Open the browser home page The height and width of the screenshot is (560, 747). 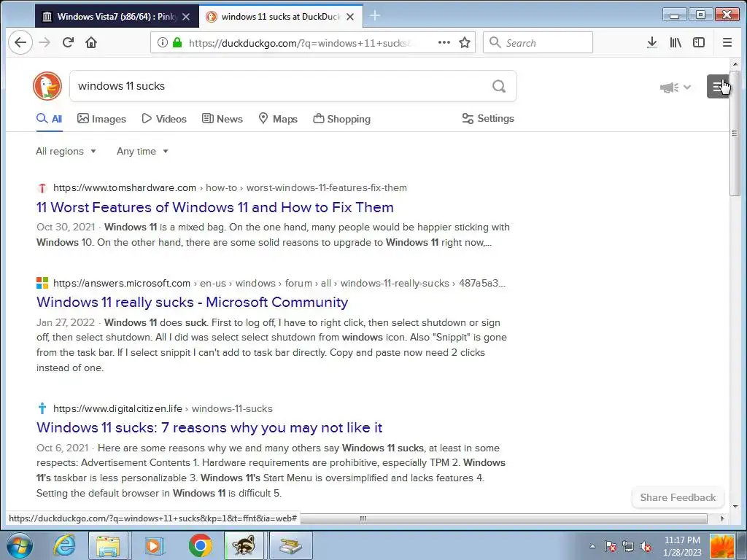[91, 43]
